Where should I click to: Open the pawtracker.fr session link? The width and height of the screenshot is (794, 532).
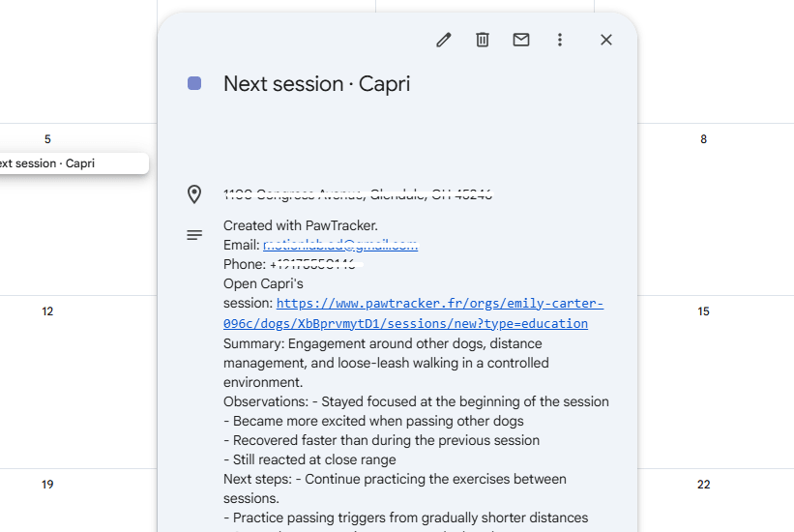(413, 313)
